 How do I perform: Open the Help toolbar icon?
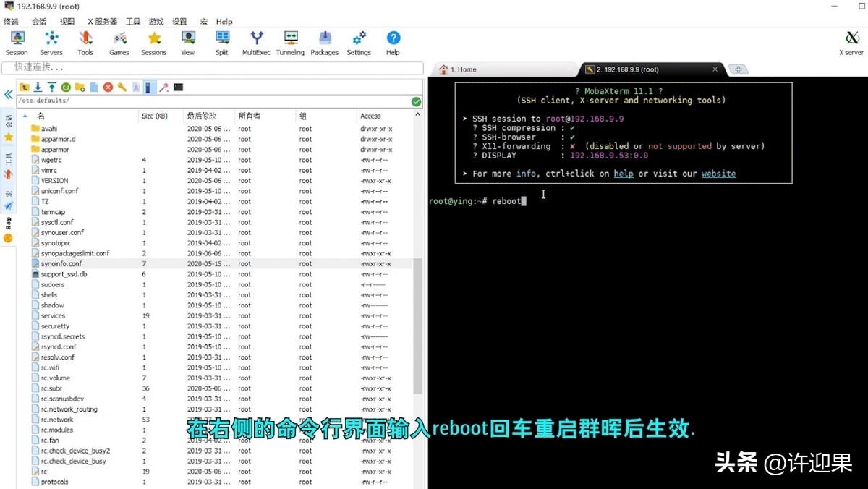pos(393,43)
